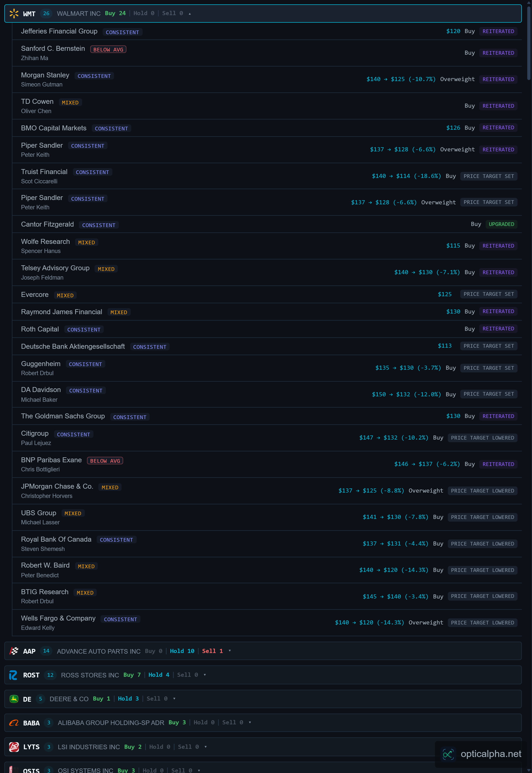Viewport: 532px width, 773px height.
Task: Select the Morgan Stanley firm name
Action: 45,75
